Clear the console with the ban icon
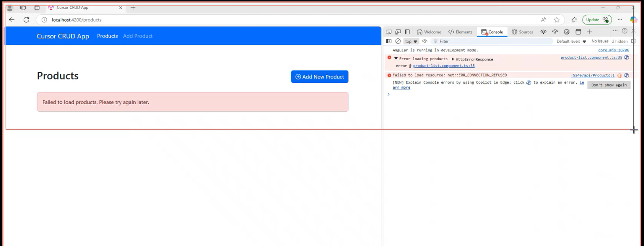Screen dimensions: 644x246 [398, 41]
